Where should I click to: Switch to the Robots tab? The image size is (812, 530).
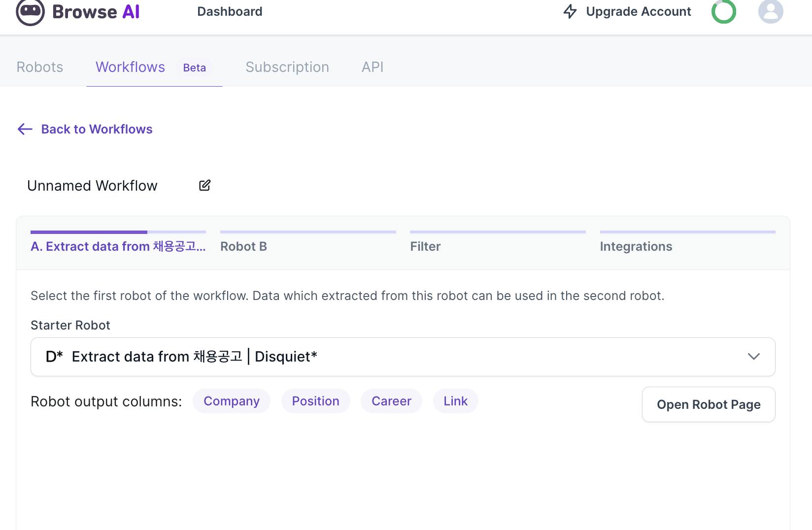tap(40, 67)
